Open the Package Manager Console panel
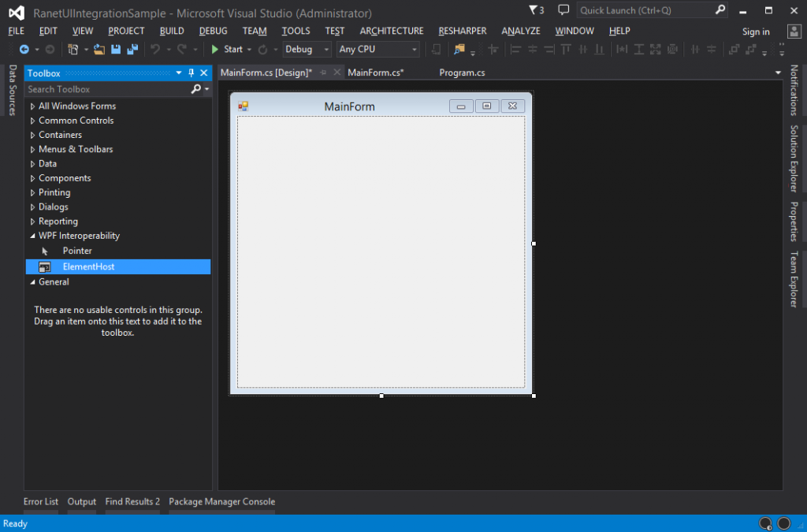Image resolution: width=807 pixels, height=532 pixels. [x=221, y=501]
